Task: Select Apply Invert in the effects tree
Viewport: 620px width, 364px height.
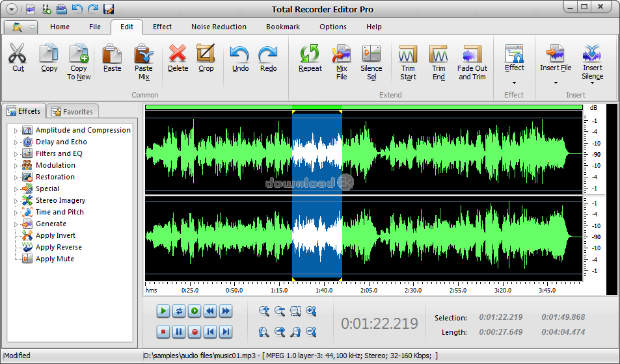Action: (x=55, y=235)
